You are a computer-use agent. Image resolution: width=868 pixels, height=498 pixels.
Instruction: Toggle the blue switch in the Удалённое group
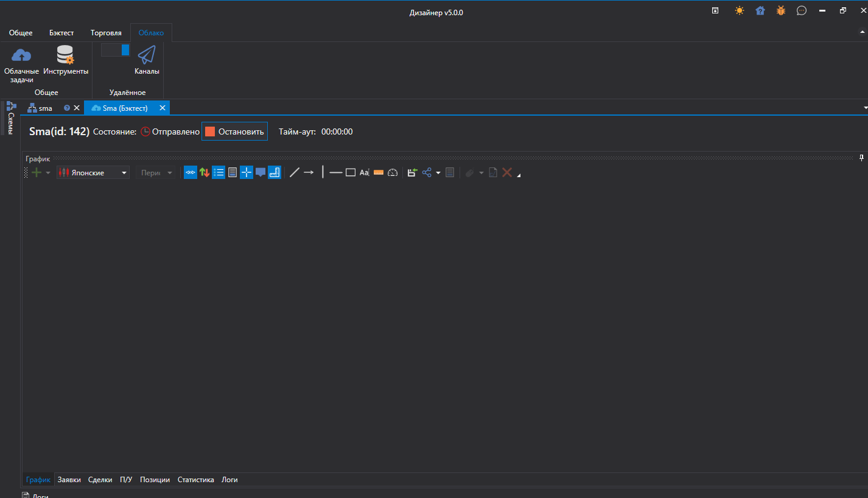pos(115,50)
